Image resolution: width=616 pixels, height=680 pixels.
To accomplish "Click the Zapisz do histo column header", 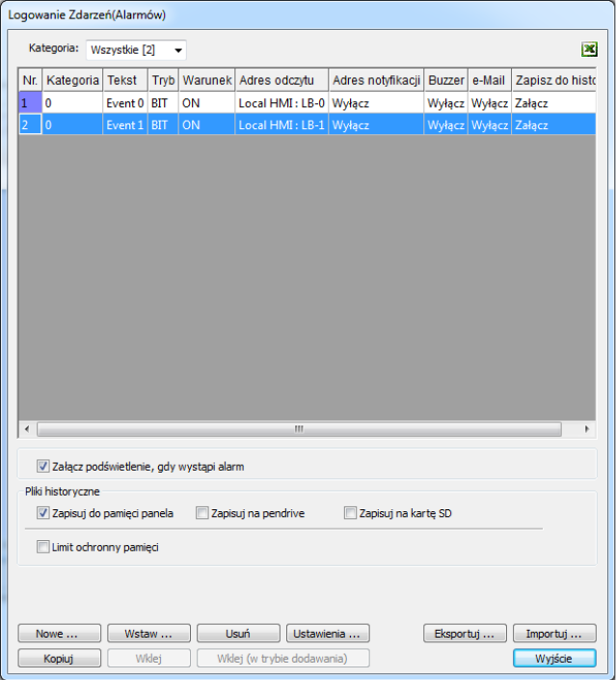I will 553,80.
